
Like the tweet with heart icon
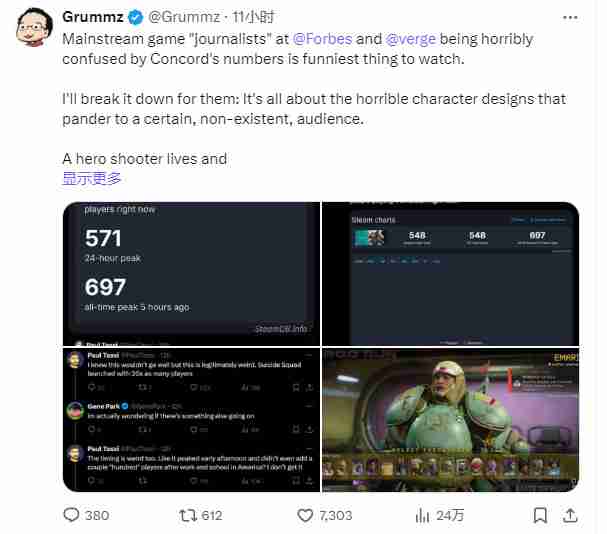[x=305, y=515]
